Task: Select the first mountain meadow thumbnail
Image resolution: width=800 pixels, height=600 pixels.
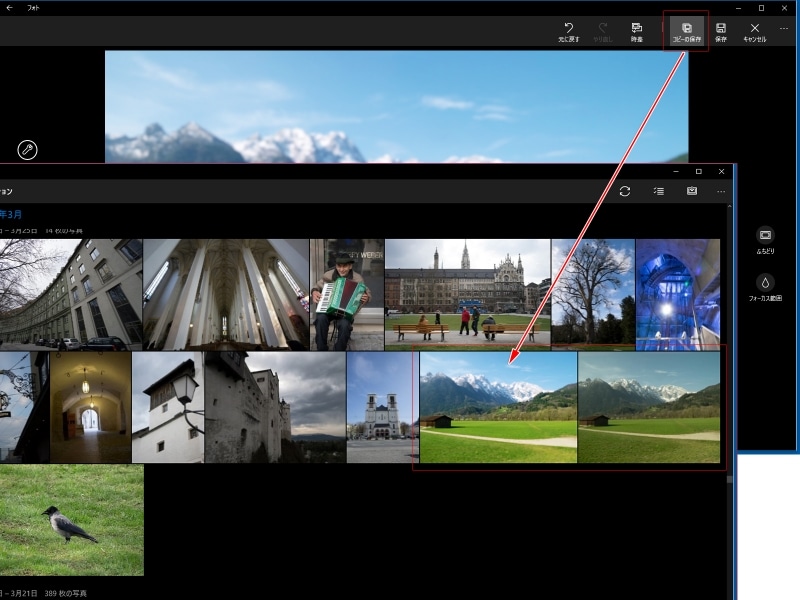Action: (x=498, y=408)
